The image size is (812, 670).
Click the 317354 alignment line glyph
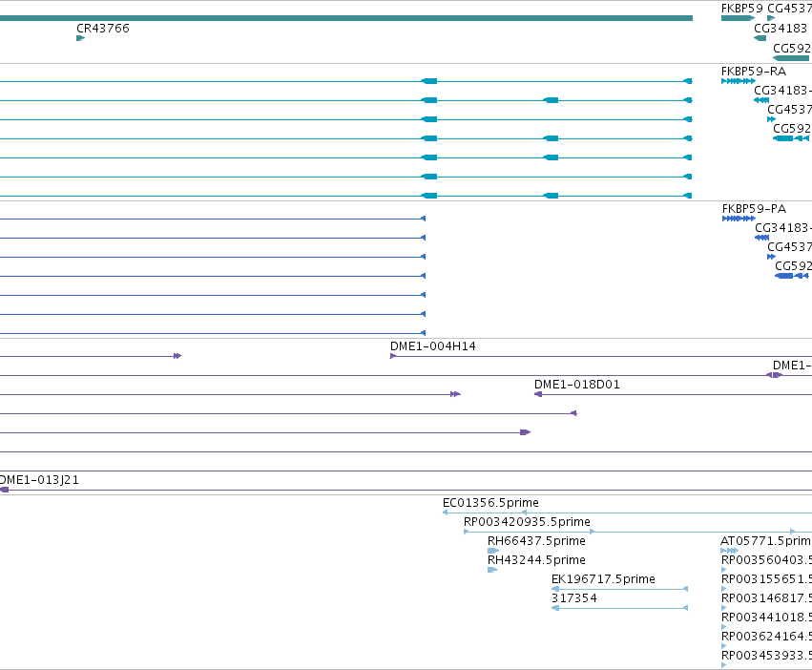(x=620, y=608)
